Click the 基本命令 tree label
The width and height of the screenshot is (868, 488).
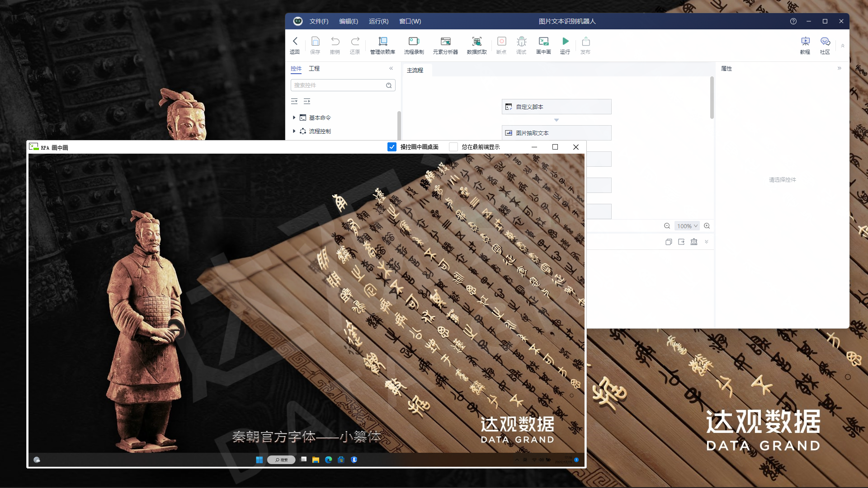click(x=320, y=117)
